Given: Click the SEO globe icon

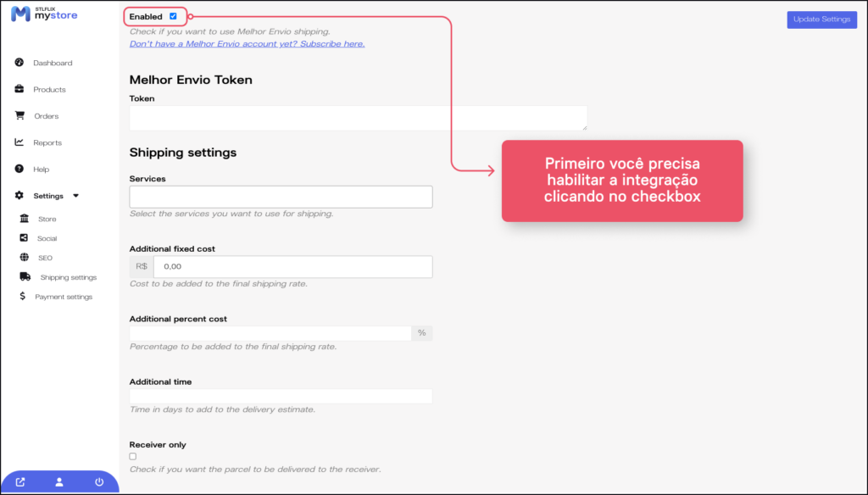Looking at the screenshot, I should pyautogui.click(x=24, y=258).
